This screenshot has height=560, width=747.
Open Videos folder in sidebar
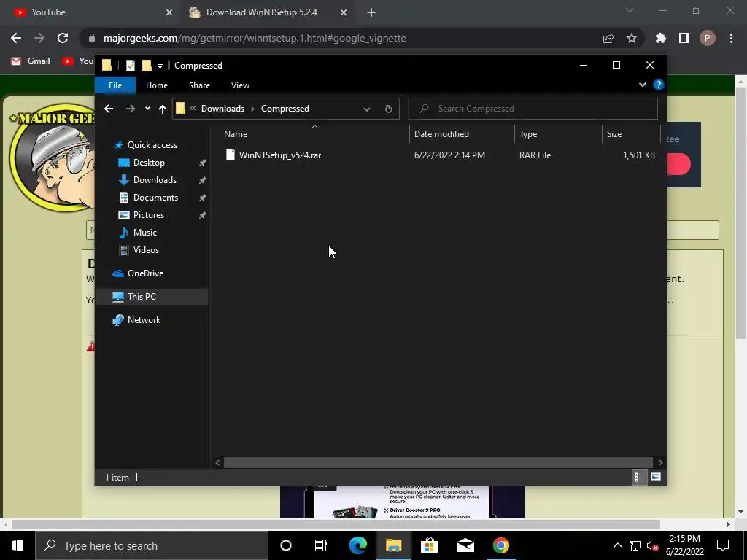[x=146, y=250]
